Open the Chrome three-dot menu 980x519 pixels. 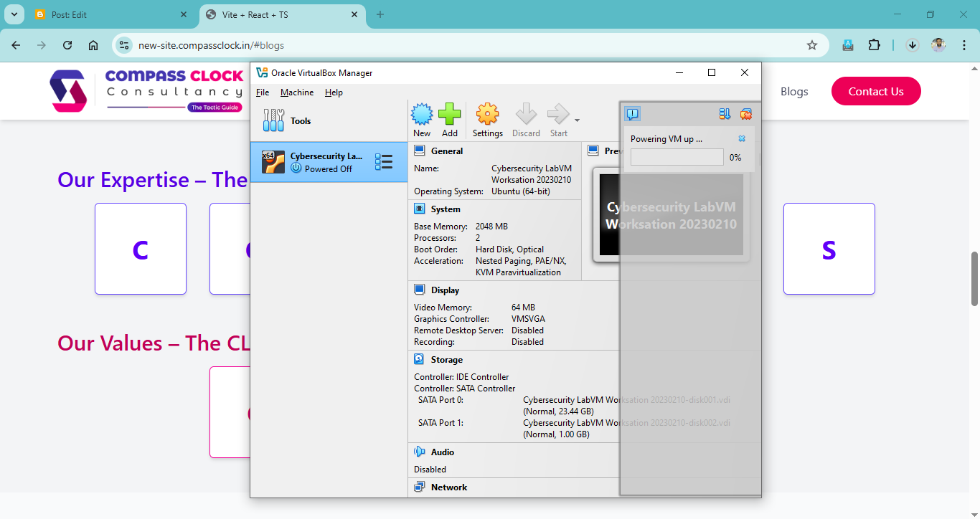pos(963,45)
